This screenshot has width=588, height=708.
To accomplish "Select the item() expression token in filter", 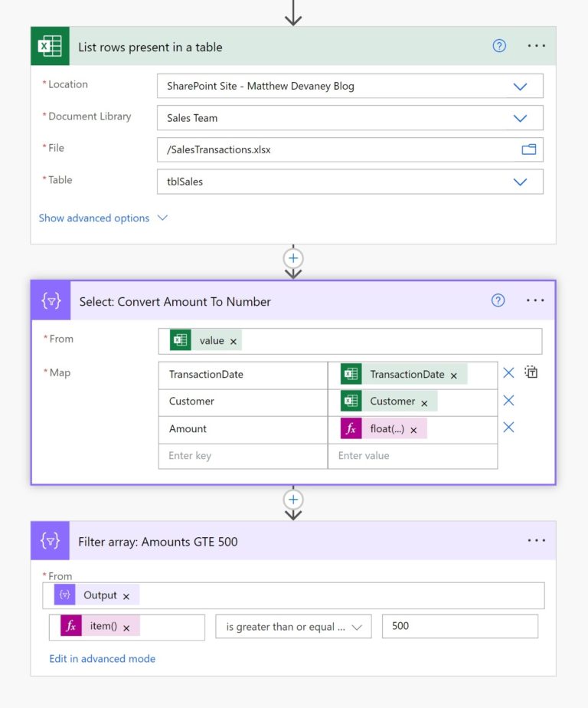I will click(x=103, y=627).
